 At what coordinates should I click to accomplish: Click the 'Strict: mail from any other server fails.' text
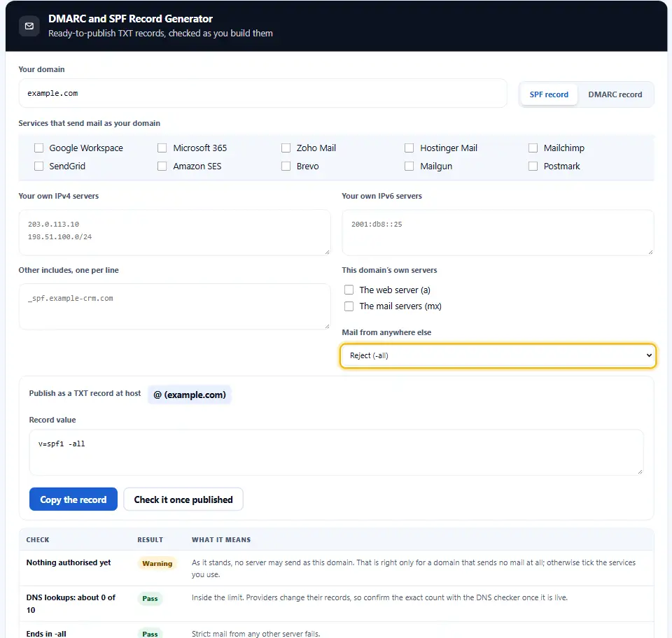click(x=256, y=634)
